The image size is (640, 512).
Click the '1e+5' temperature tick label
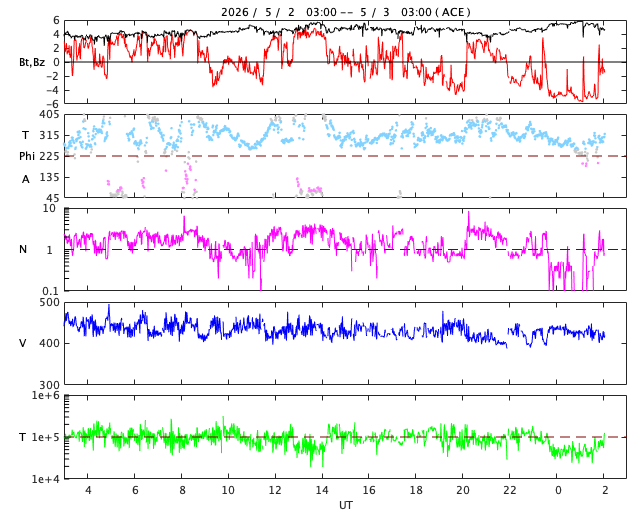[45, 437]
